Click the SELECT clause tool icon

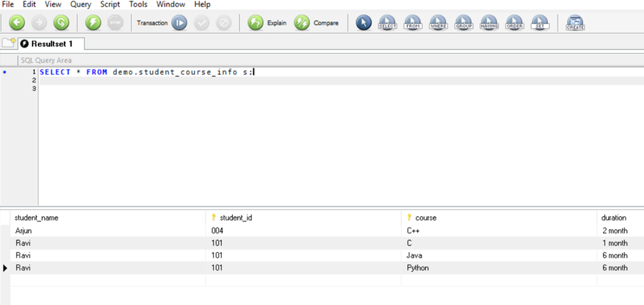click(388, 23)
